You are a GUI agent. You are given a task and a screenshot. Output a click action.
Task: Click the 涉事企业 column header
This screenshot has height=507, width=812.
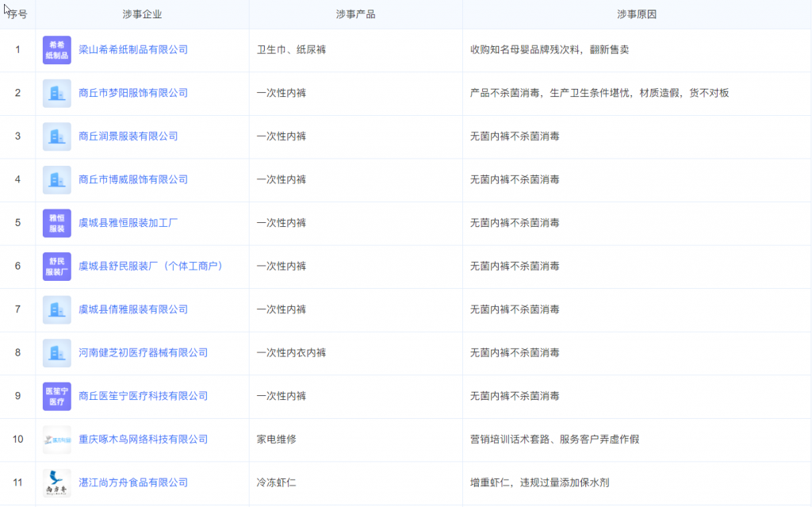[142, 14]
